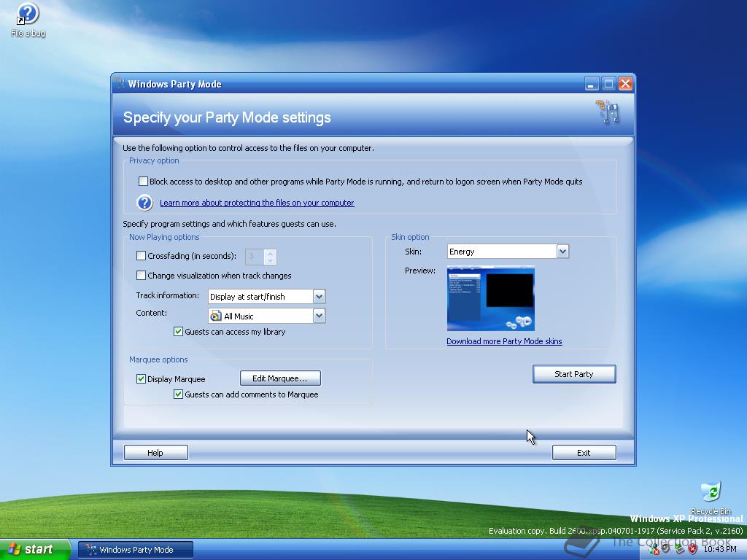Decrease crossfading seconds with down arrow
Screen dimensions: 747x560
(270, 260)
